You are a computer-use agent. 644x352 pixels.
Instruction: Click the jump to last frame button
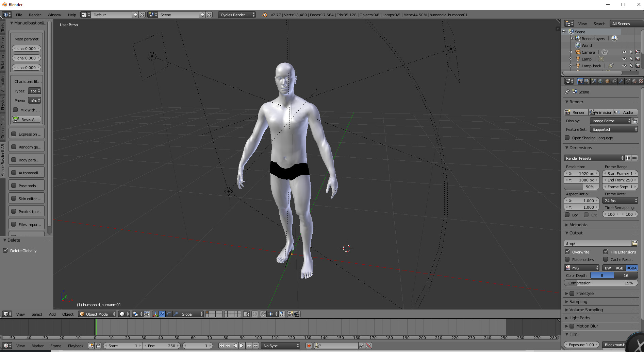click(x=255, y=346)
